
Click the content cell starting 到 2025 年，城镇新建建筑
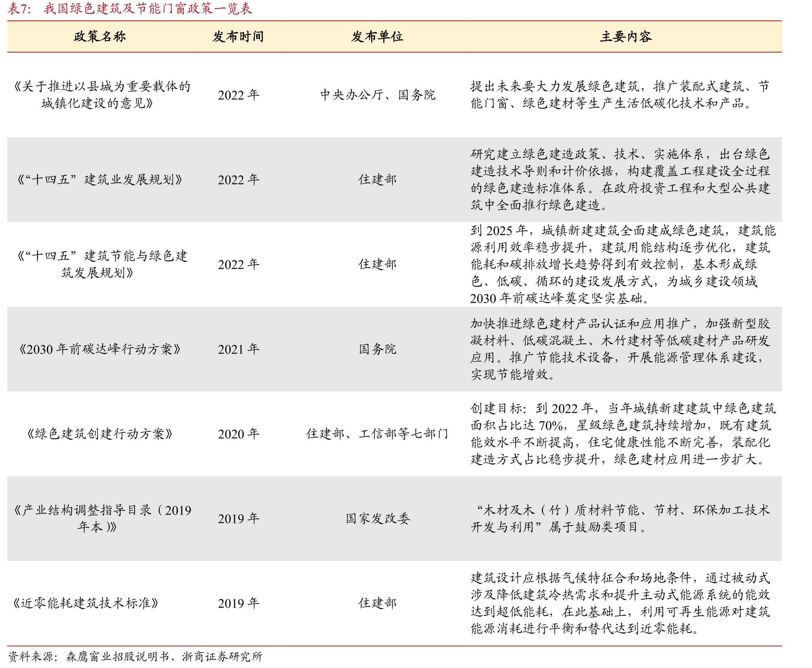point(623,264)
